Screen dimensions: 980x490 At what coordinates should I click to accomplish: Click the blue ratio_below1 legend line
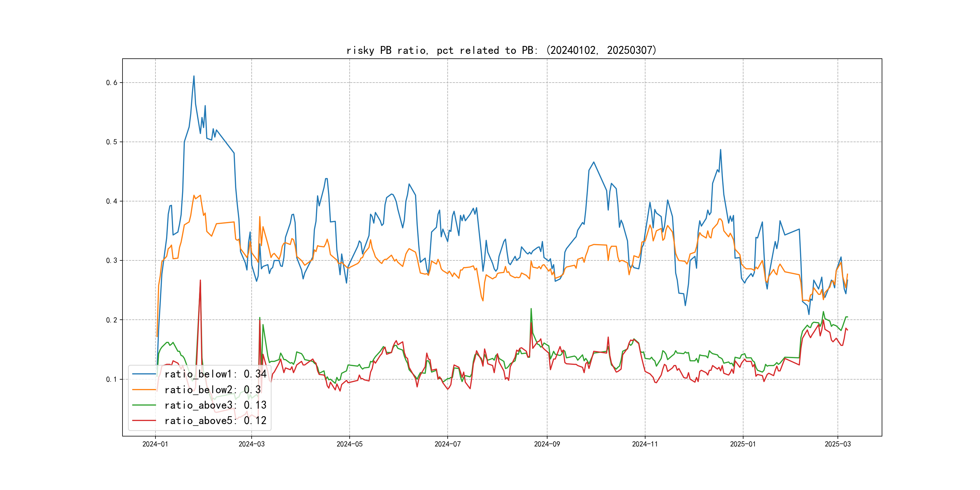tap(144, 374)
